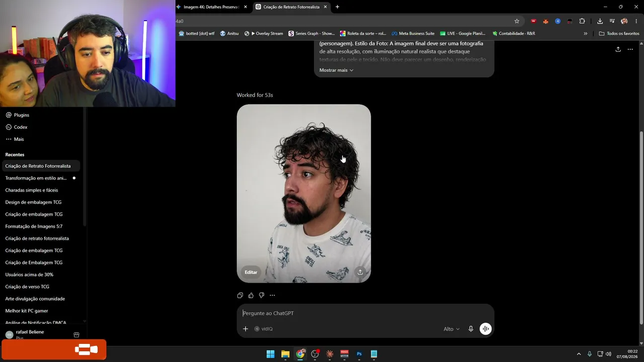Open the generated portrait image

304,194
